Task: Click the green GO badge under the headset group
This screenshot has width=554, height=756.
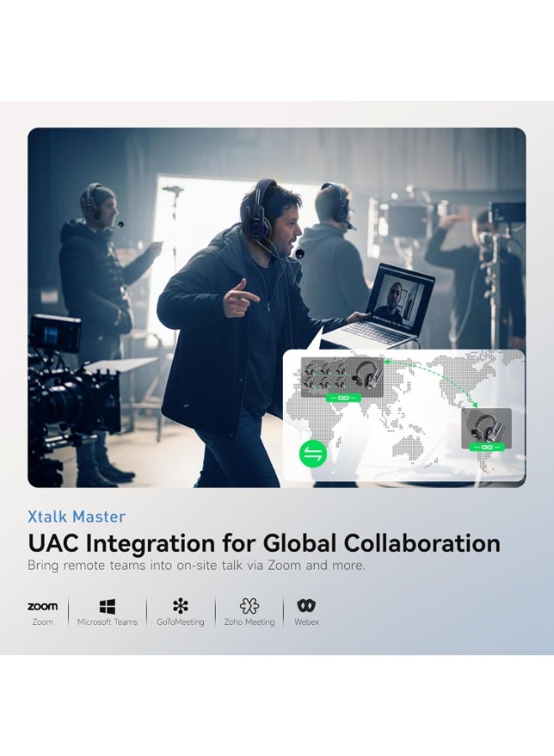Action: click(343, 398)
